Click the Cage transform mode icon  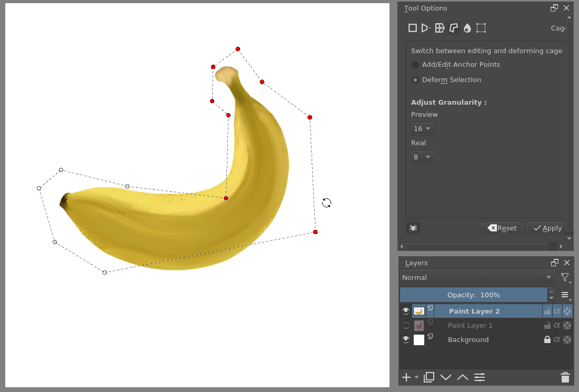(453, 28)
